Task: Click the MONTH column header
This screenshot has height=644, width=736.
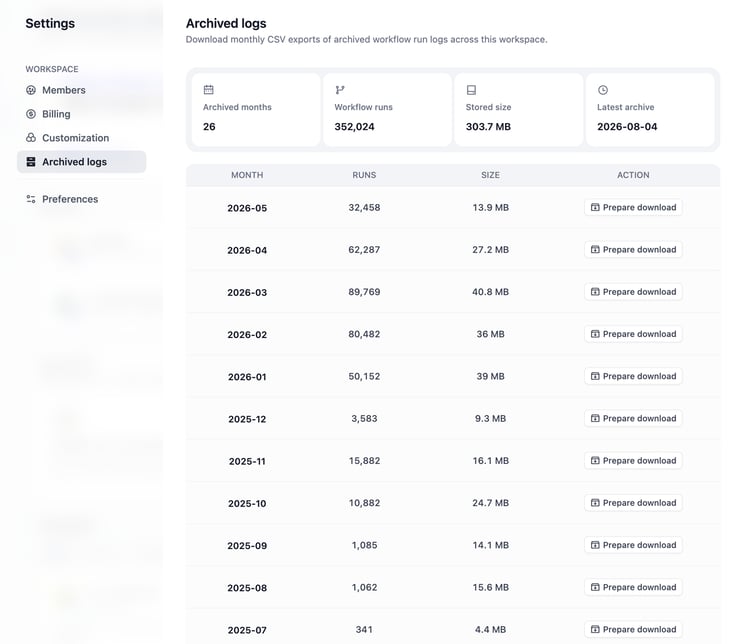Action: pyautogui.click(x=247, y=175)
